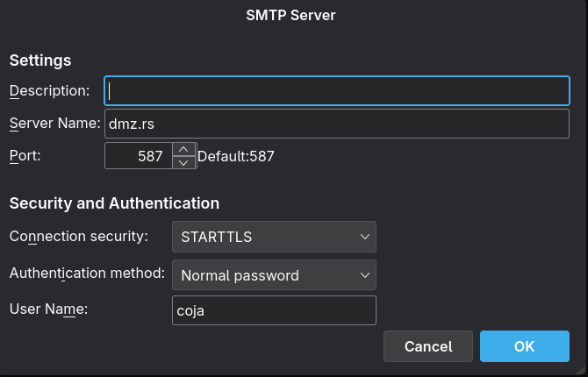588x377 pixels.
Task: Open the Connection security STARTTLS dropdown
Action: [x=274, y=236]
